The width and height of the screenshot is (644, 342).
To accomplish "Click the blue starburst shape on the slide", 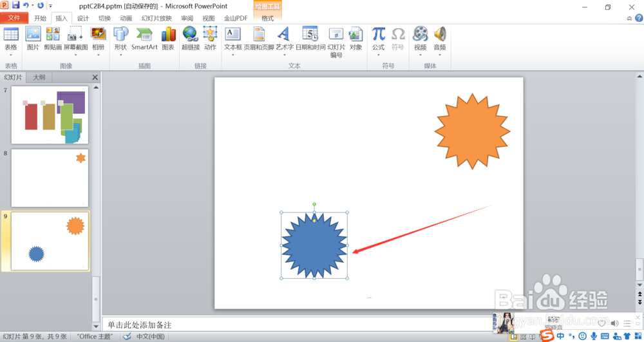I will [314, 245].
